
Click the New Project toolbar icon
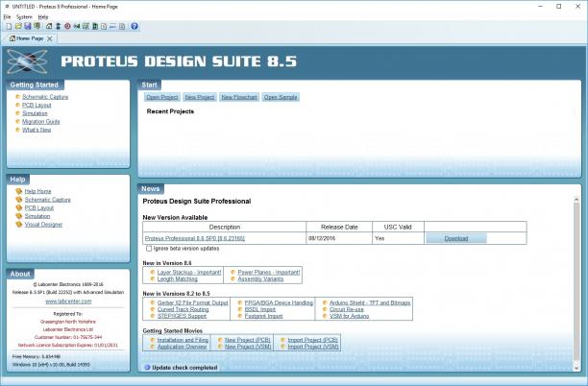click(x=9, y=26)
